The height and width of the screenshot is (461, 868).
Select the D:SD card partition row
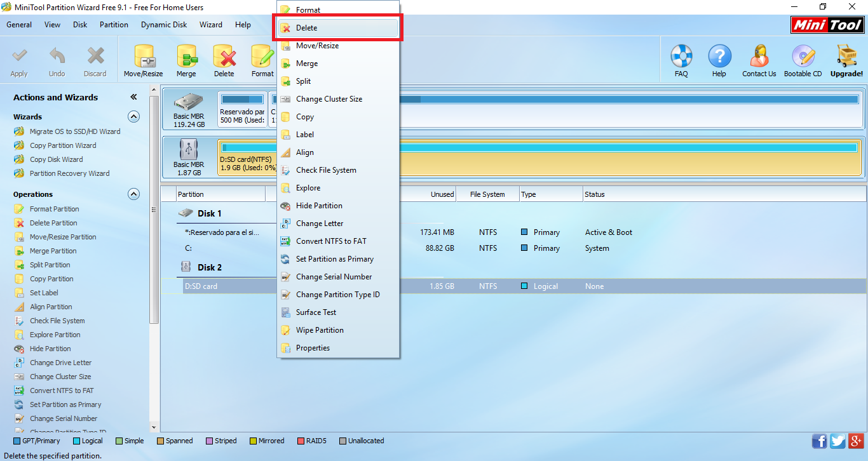click(513, 286)
